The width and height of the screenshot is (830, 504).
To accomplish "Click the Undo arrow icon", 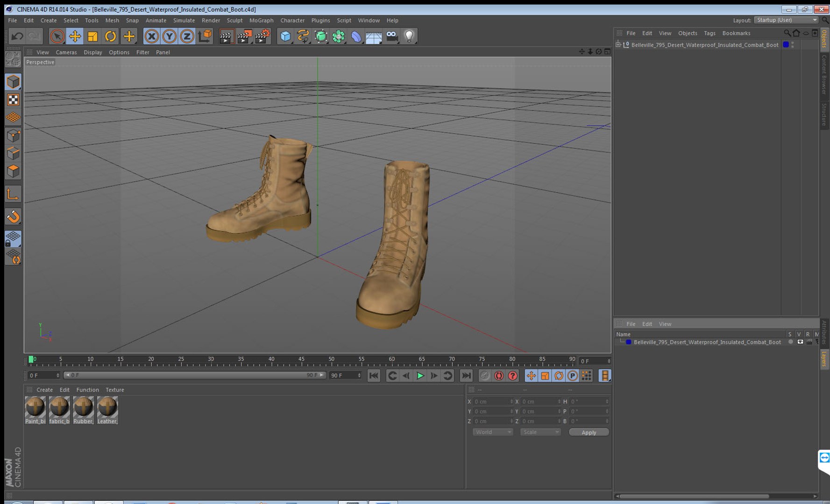I will click(17, 36).
